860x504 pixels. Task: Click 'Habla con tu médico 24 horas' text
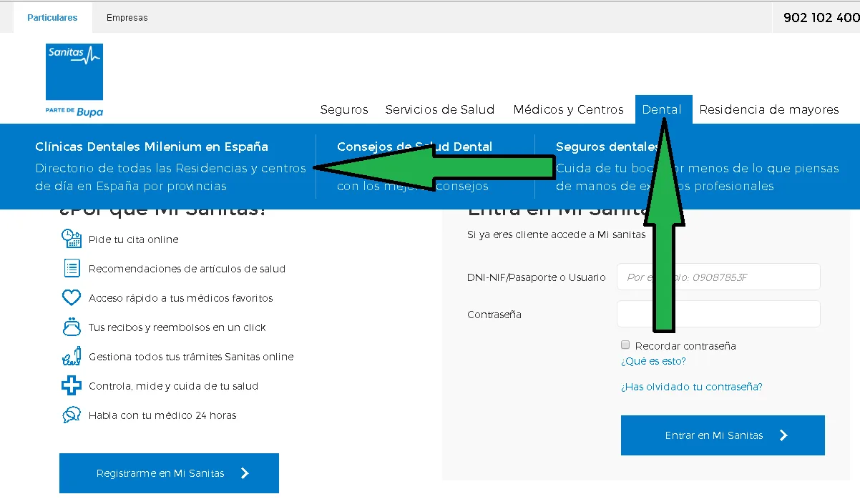tap(162, 415)
